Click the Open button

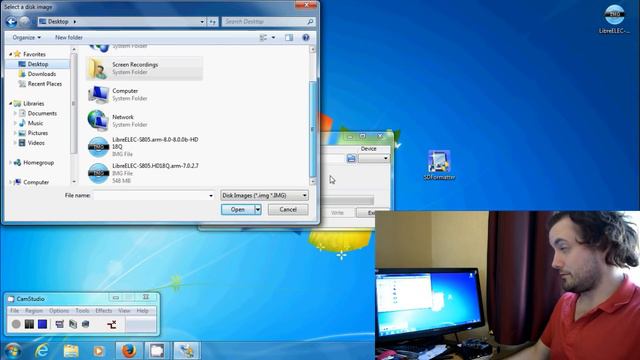click(238, 209)
